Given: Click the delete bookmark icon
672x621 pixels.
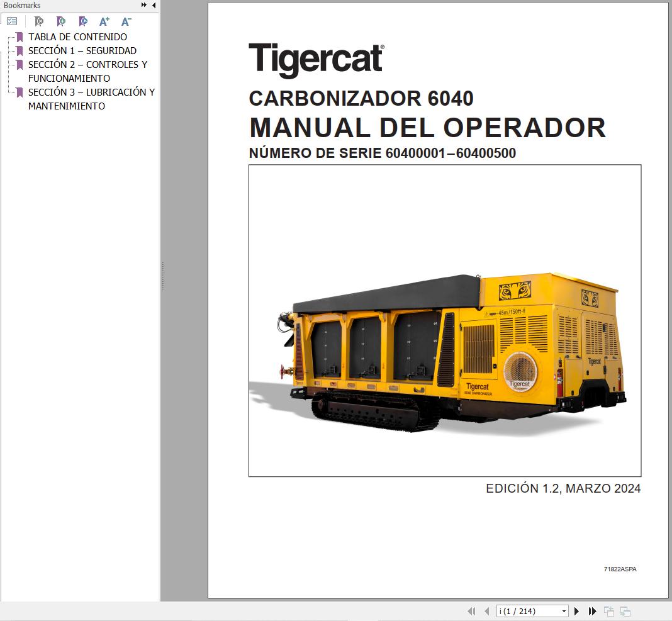Looking at the screenshot, I should 38,21.
